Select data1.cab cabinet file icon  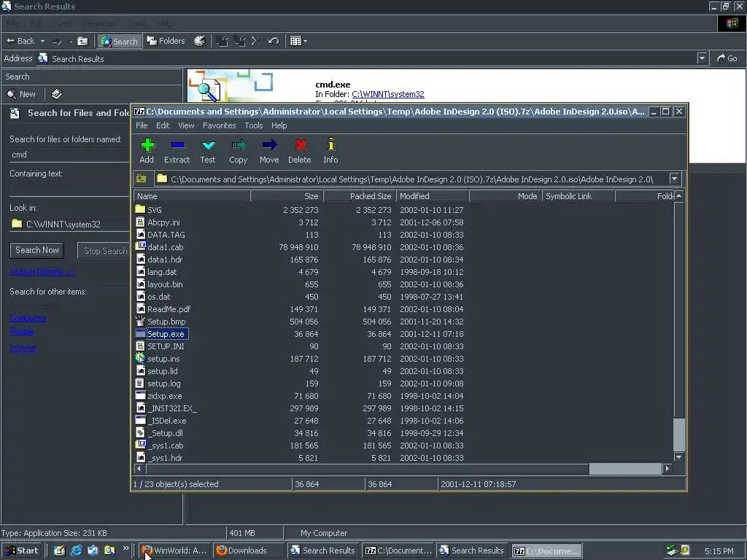pyautogui.click(x=140, y=246)
